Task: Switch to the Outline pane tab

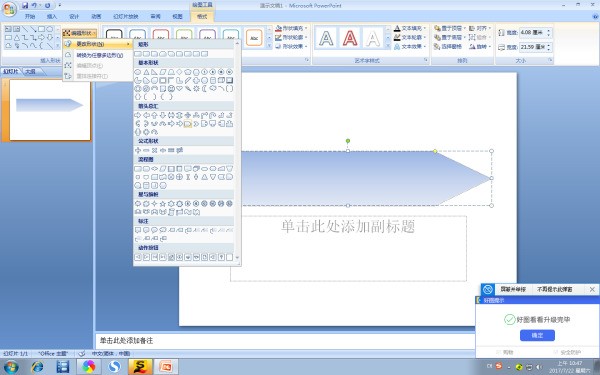Action: tap(31, 72)
